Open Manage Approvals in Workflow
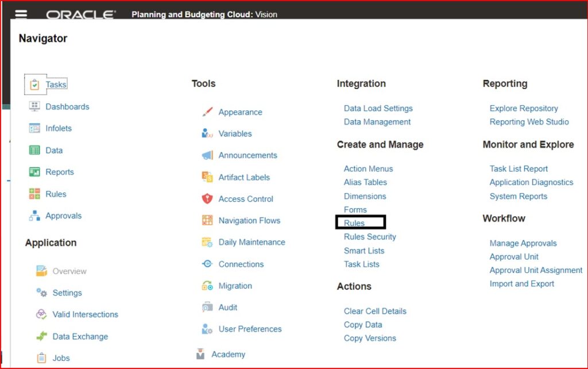This screenshot has height=369, width=588. (523, 243)
